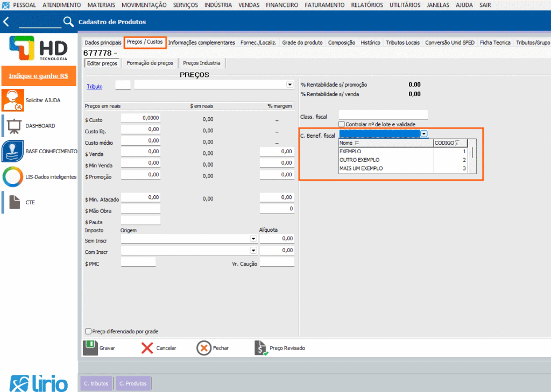Click the Tributo link

pyautogui.click(x=94, y=86)
